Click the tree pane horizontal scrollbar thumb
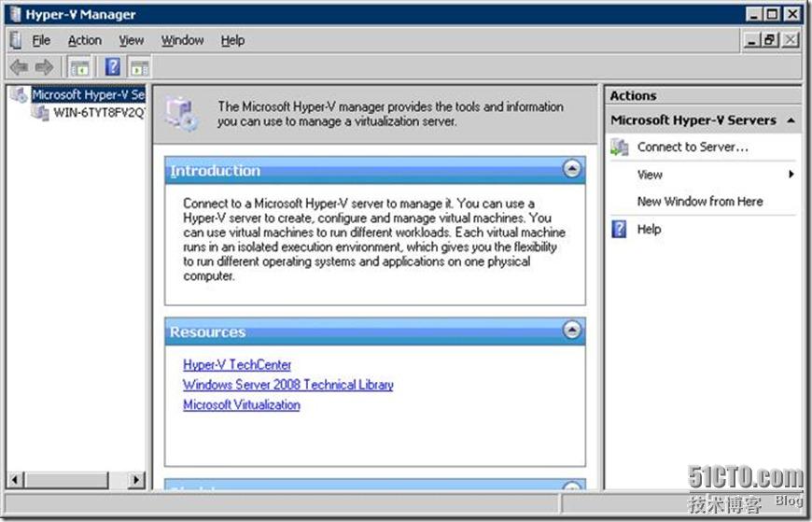This screenshot has height=522, width=812. (x=66, y=479)
